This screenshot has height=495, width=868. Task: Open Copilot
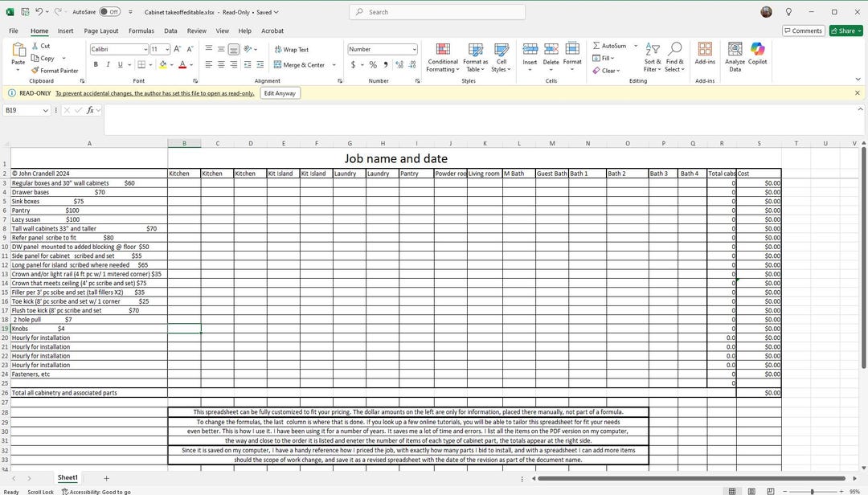[757, 54]
